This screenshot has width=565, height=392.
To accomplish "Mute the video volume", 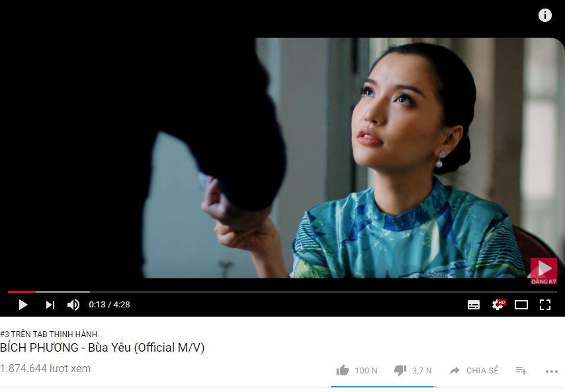I will [73, 305].
